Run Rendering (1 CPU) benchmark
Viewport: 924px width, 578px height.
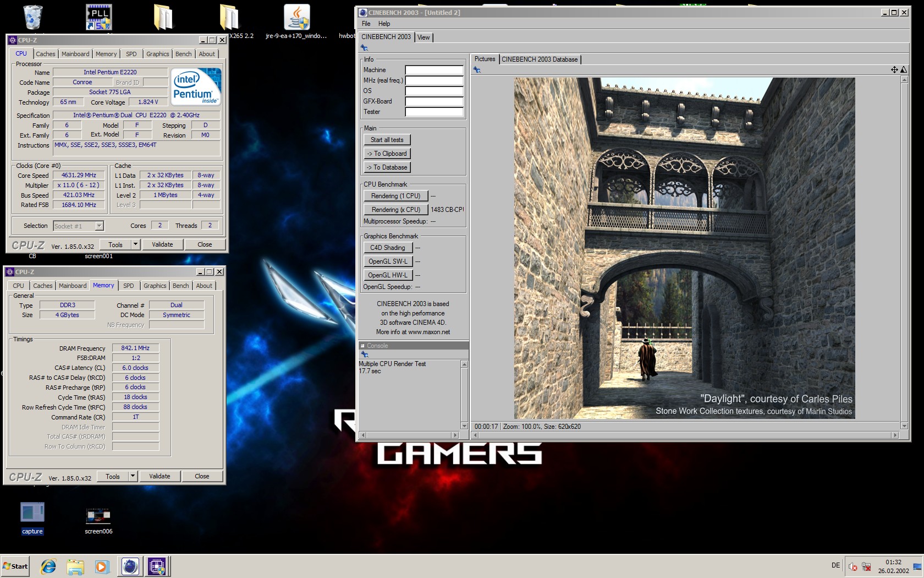(395, 196)
